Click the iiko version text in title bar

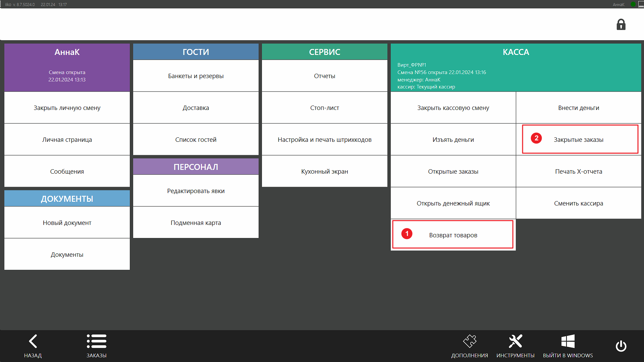[x=20, y=4]
